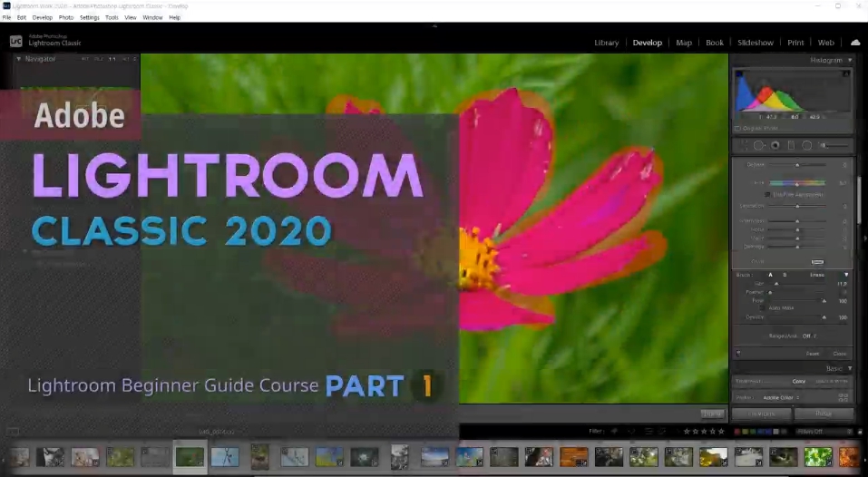
Task: Filter by yellow color label
Action: pos(746,431)
